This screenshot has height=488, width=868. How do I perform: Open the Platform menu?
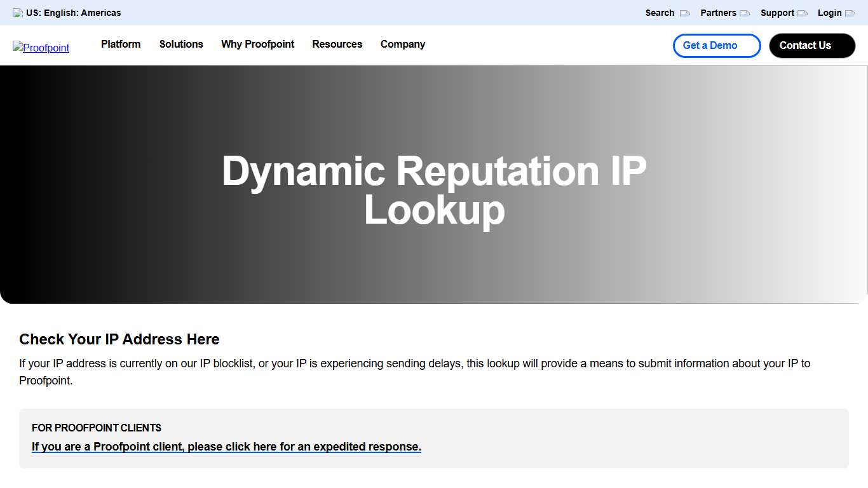coord(120,44)
